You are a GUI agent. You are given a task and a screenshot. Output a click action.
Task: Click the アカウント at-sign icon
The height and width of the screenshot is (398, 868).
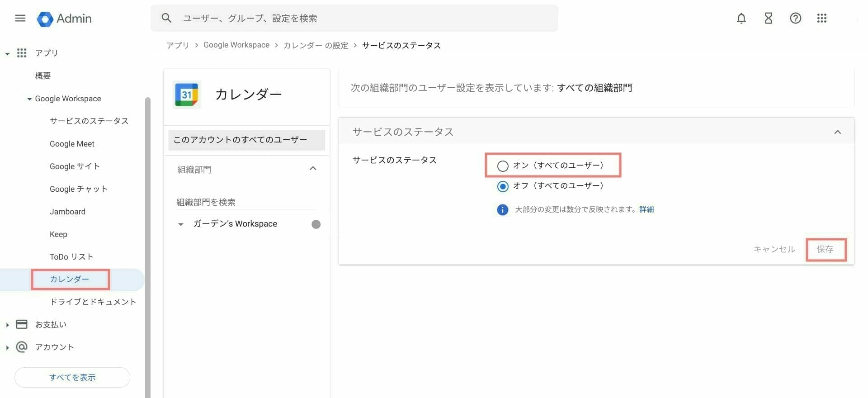pyautogui.click(x=22, y=347)
